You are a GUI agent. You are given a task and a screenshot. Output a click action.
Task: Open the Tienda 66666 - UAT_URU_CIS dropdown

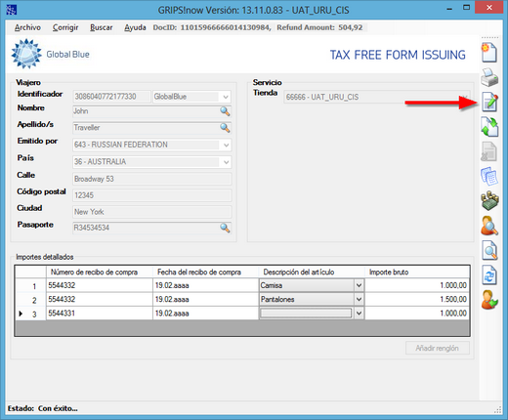tap(465, 97)
